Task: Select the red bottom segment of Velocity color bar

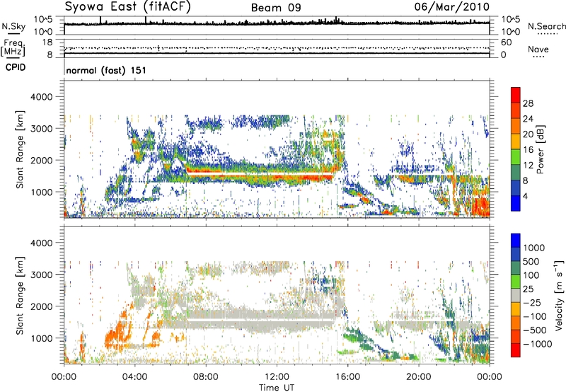Action: click(x=516, y=350)
